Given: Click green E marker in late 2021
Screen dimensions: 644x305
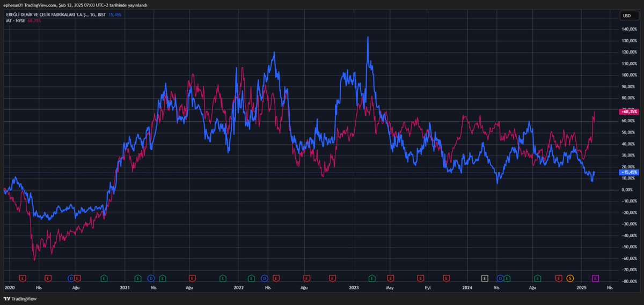Looking at the screenshot, I should coord(223,278).
